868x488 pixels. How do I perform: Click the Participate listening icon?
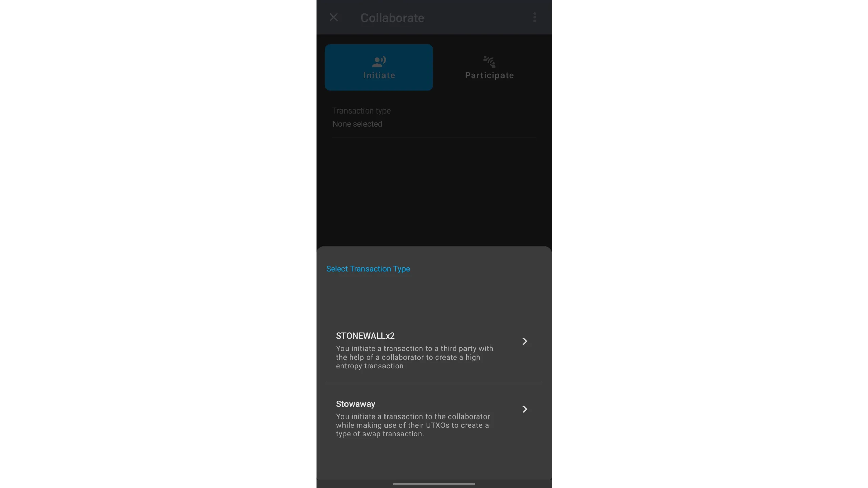click(489, 62)
